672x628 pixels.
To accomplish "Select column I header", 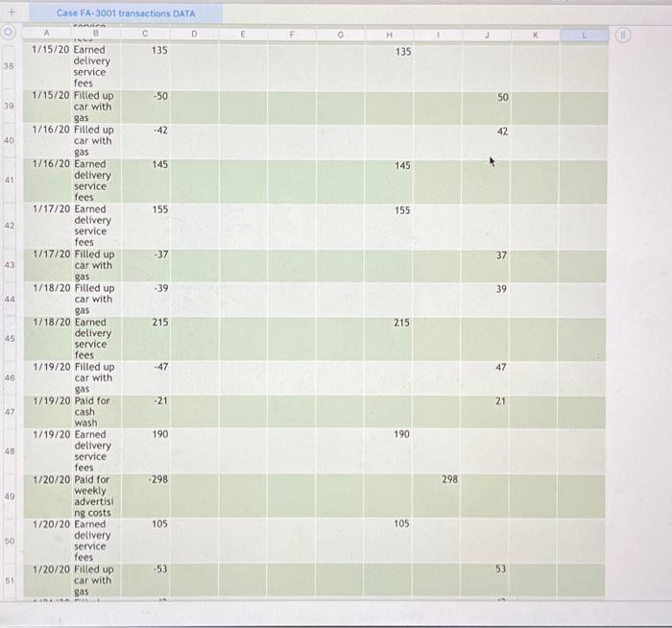I will tap(438, 35).
